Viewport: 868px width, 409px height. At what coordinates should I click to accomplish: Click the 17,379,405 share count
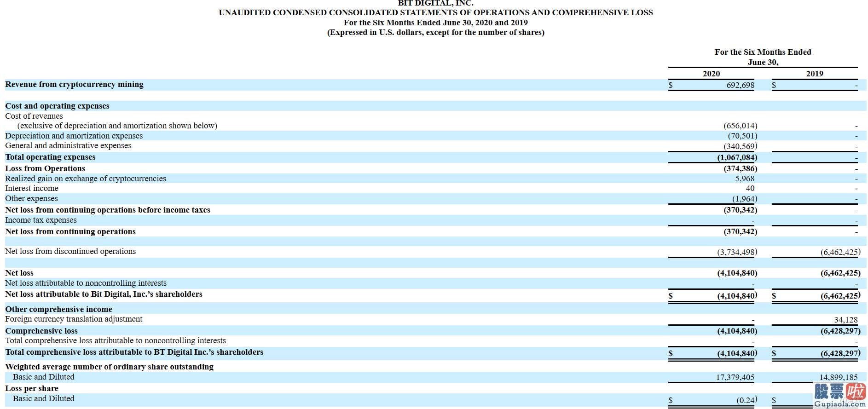point(735,377)
